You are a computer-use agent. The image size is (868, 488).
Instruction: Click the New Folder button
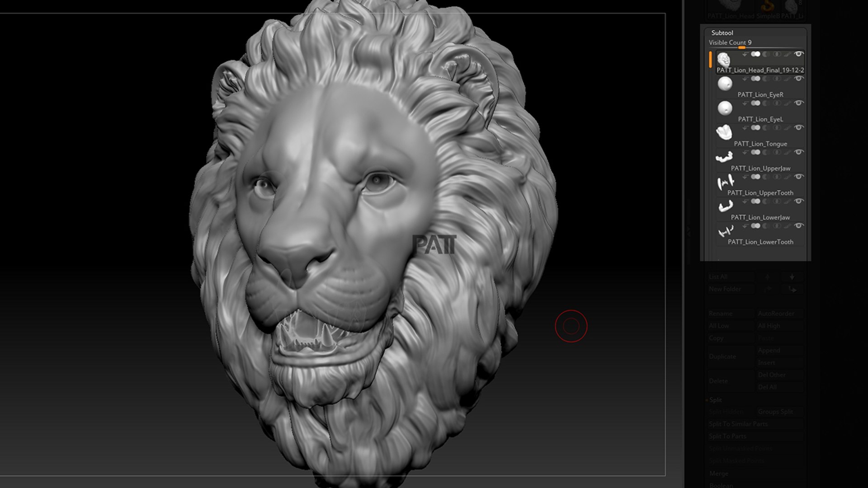[731, 289]
